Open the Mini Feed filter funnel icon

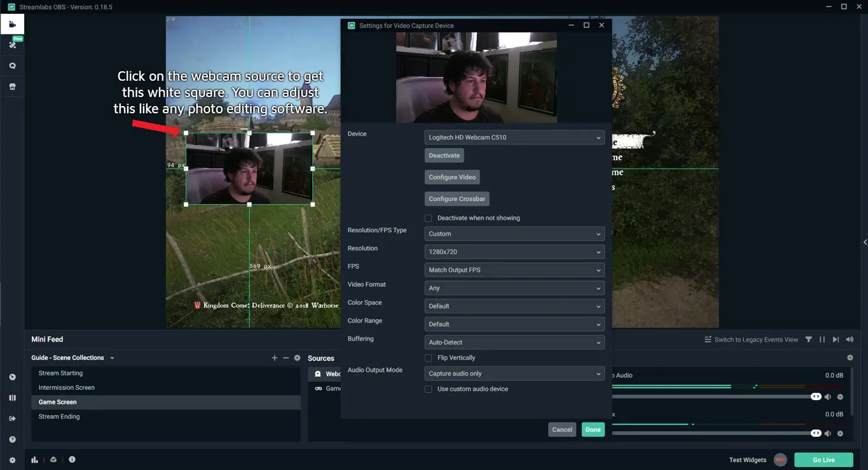pyautogui.click(x=808, y=340)
